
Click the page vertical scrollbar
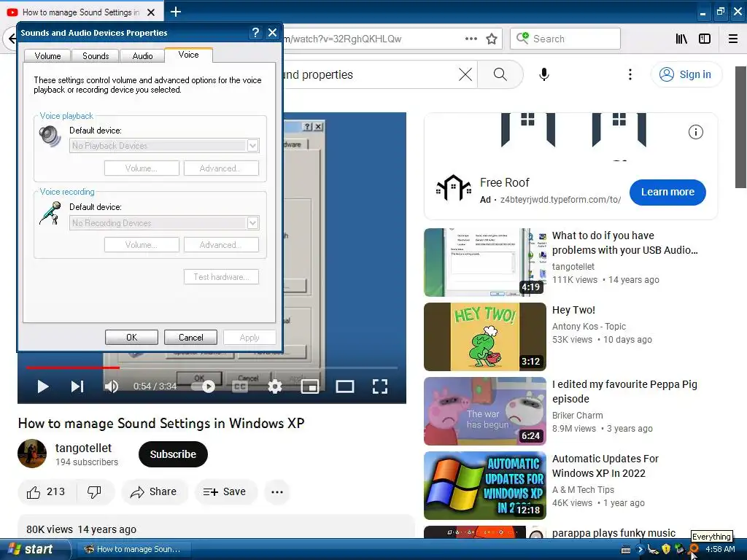(740, 127)
